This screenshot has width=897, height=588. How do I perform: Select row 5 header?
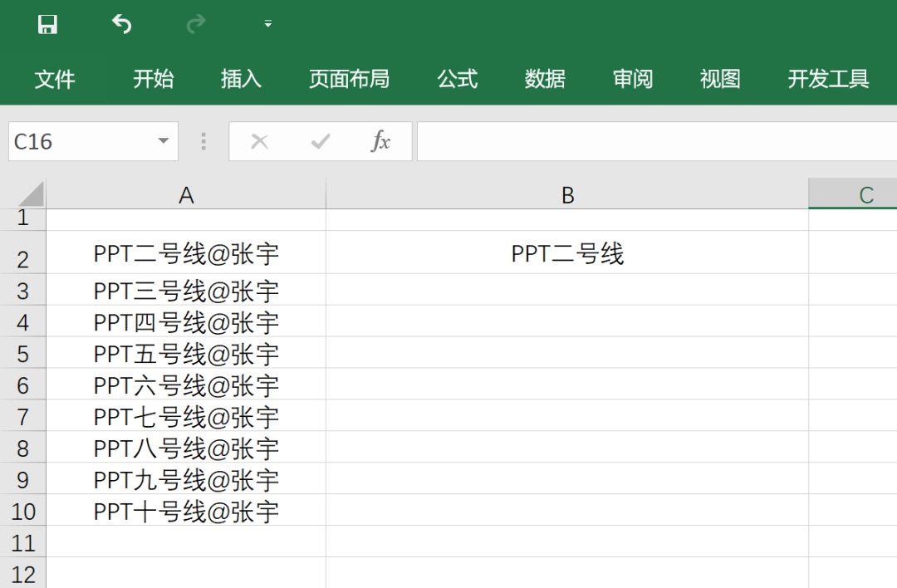(22, 354)
